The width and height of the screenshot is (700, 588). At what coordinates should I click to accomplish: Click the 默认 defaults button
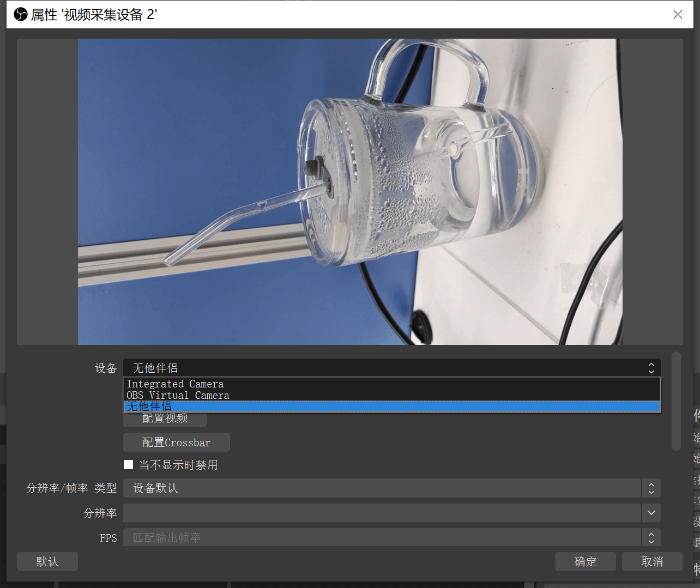pos(47,561)
